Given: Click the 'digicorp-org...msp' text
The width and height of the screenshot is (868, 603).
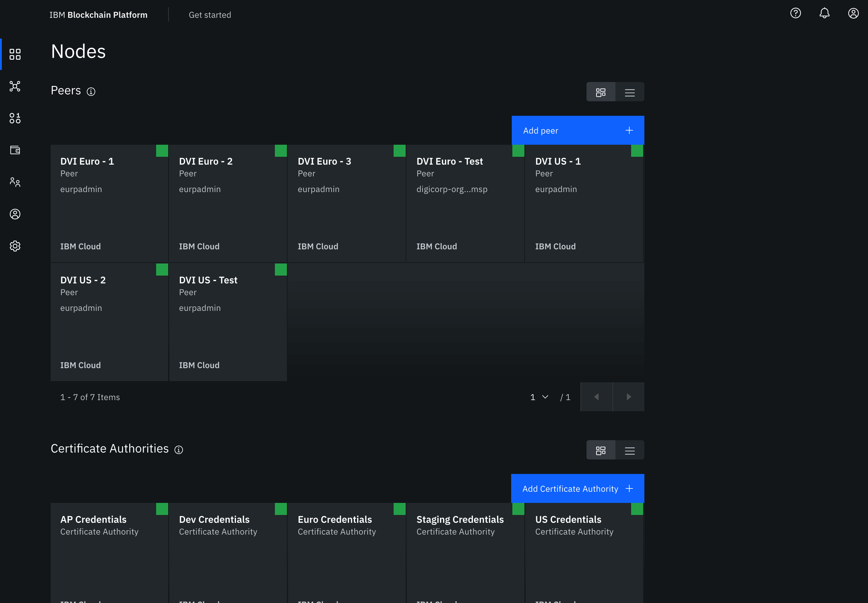Looking at the screenshot, I should [x=452, y=189].
